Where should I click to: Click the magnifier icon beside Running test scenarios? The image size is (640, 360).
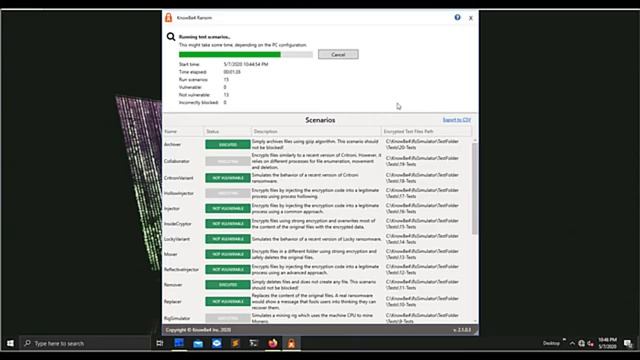click(171, 37)
